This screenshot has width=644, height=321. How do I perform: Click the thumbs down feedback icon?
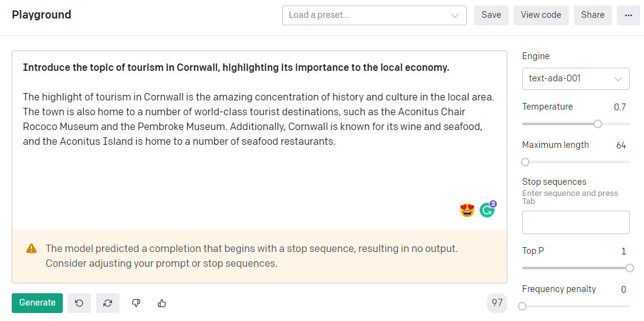point(136,303)
